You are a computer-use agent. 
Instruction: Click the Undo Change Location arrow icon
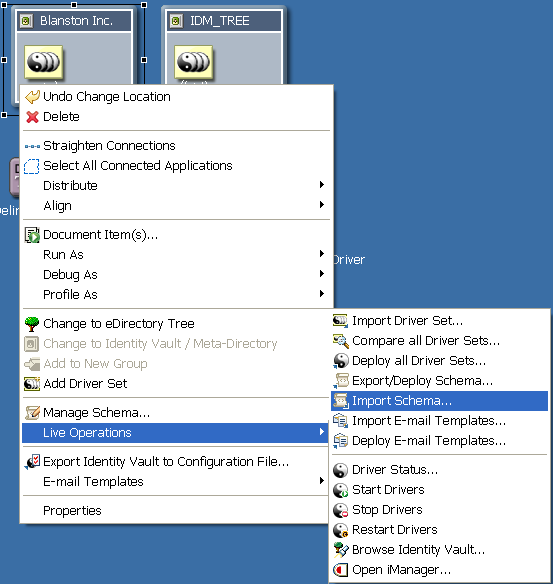coord(32,97)
